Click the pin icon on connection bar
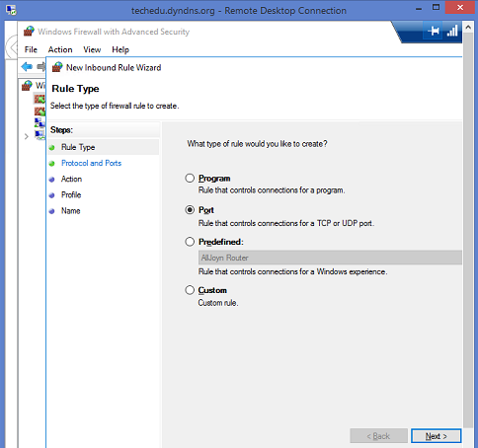The width and height of the screenshot is (478, 448). coord(434,31)
